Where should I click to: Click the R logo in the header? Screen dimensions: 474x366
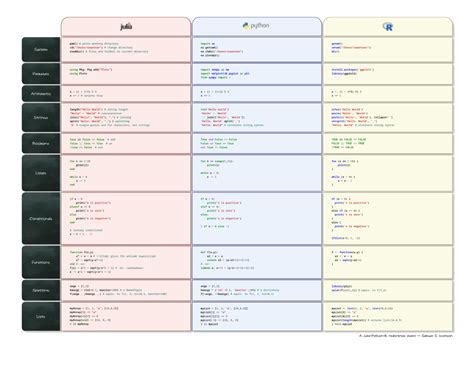tap(388, 27)
